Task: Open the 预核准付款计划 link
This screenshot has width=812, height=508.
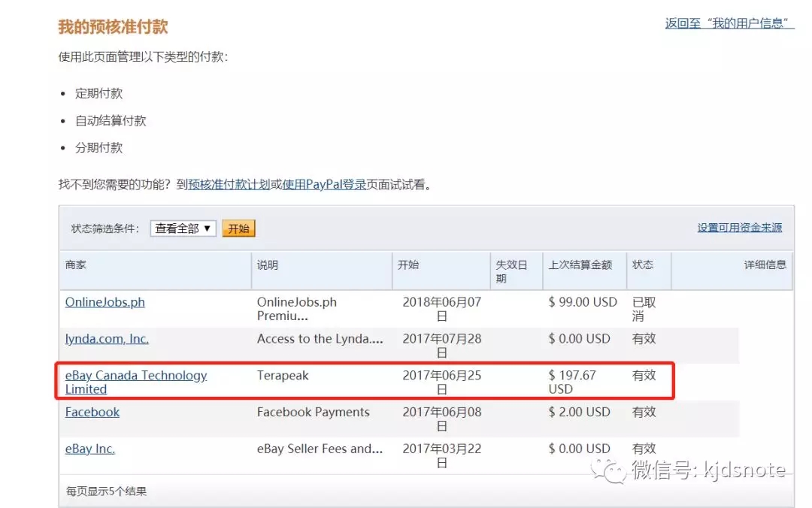Action: (229, 184)
